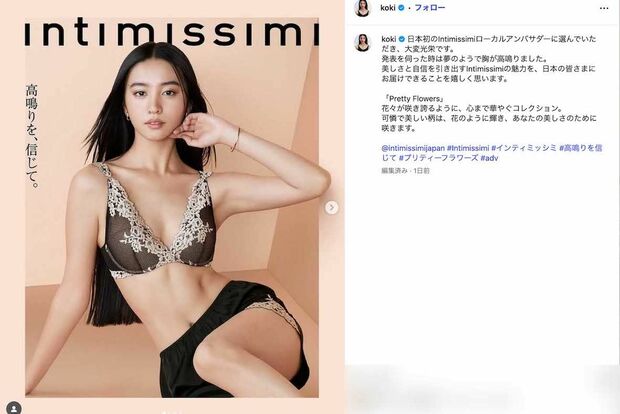Follow koki with the フォロー button

tap(430, 8)
